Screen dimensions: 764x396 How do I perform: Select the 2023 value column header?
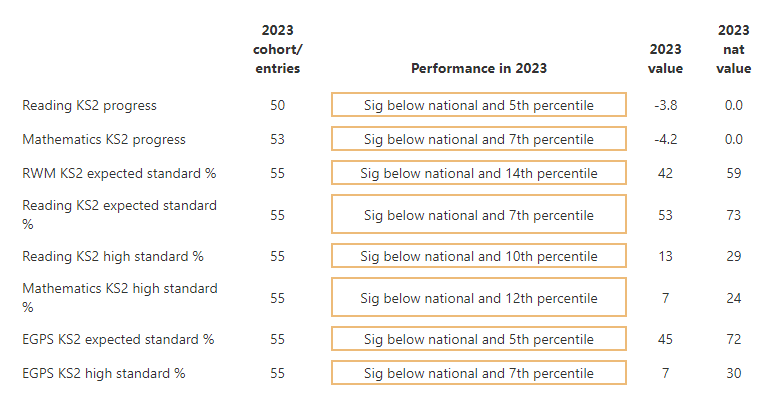[665, 58]
